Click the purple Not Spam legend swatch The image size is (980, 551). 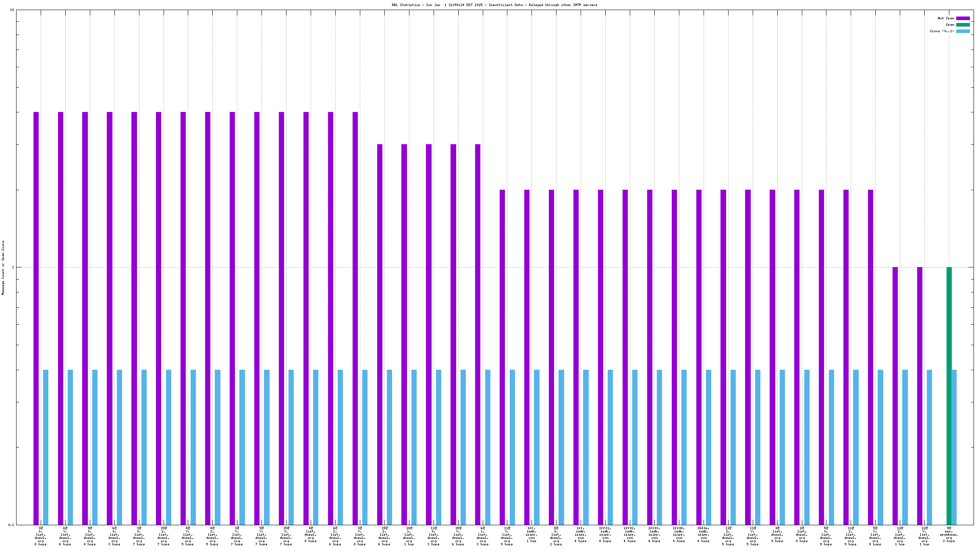tap(963, 18)
